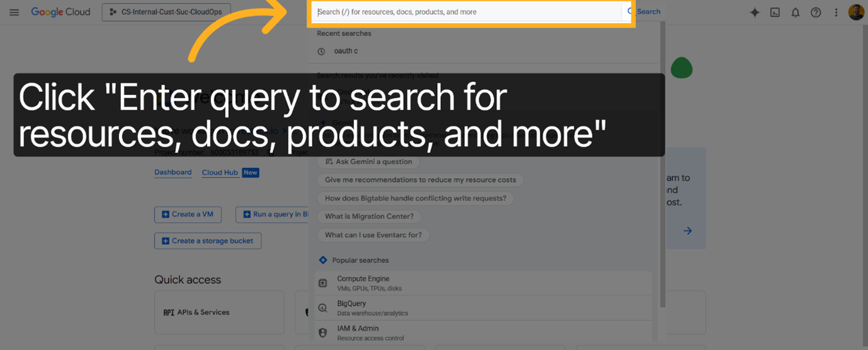Image resolution: width=868 pixels, height=350 pixels.
Task: Click the plus icon in 'Create a storage bucket'
Action: [166, 240]
